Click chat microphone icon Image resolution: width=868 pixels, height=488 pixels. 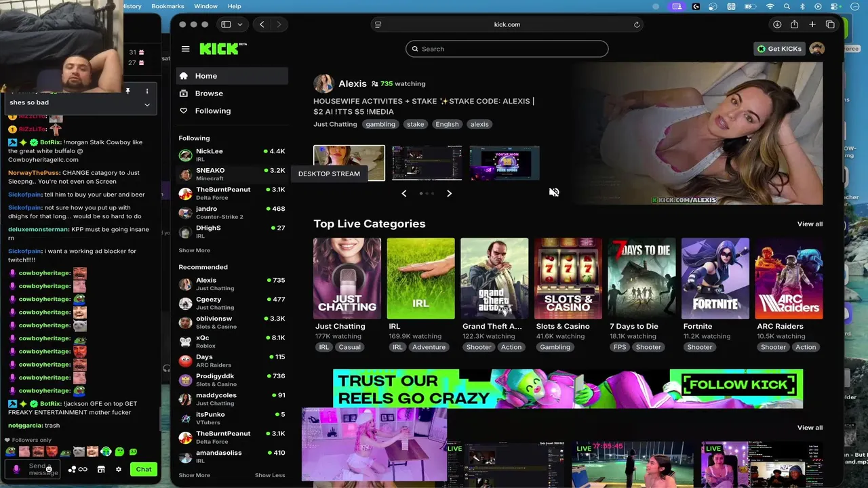pyautogui.click(x=16, y=469)
